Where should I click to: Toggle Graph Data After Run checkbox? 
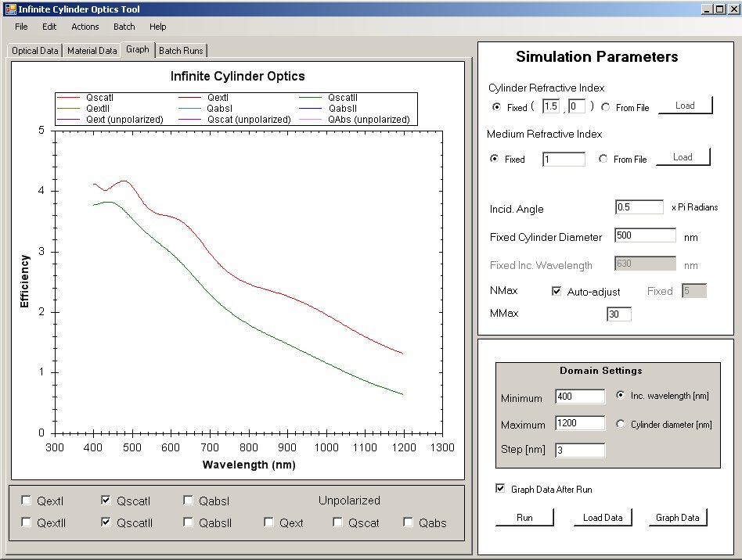[x=501, y=489]
